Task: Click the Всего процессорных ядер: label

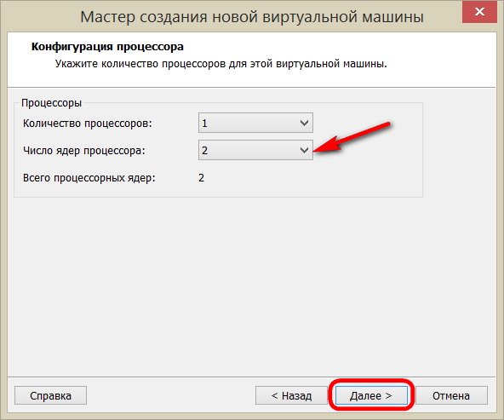Action: coord(89,178)
